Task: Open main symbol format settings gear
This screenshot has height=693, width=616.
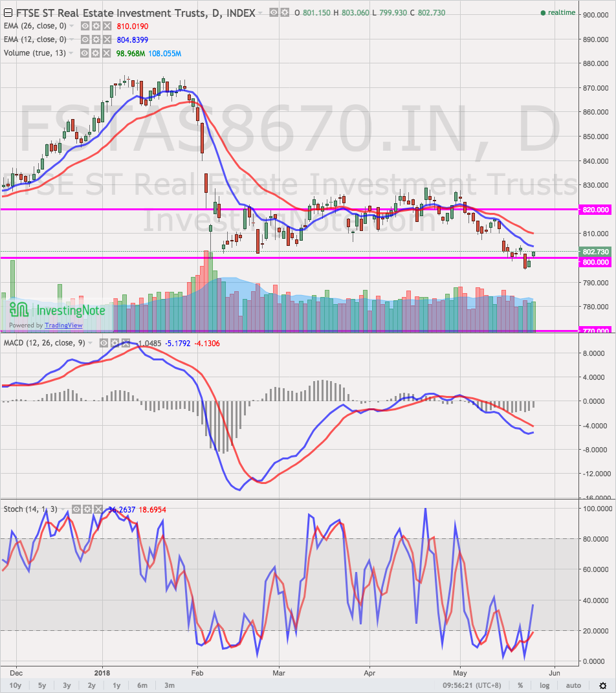Action: [284, 12]
